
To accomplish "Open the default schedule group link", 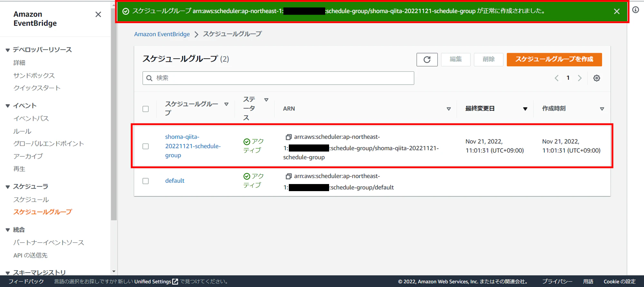I will tap(175, 181).
